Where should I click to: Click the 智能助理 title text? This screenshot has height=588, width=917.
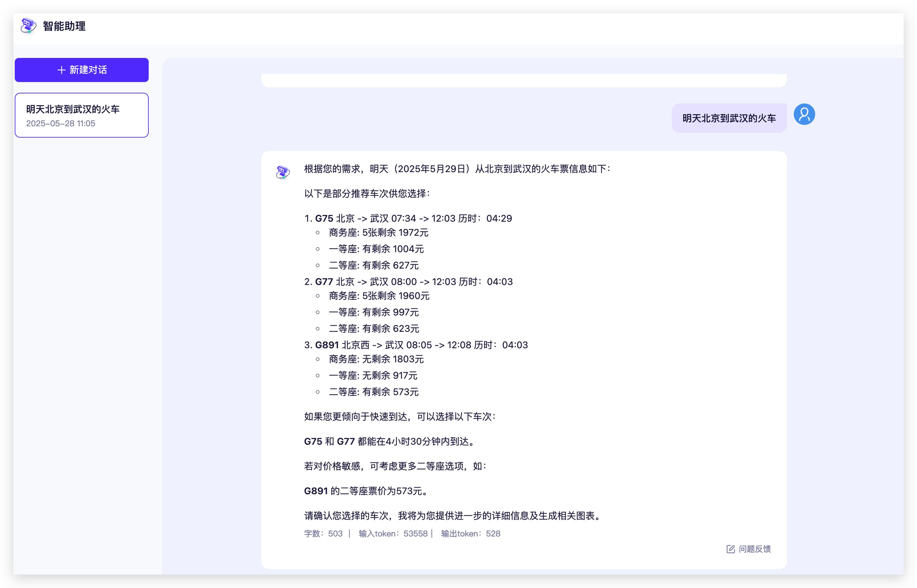64,26
